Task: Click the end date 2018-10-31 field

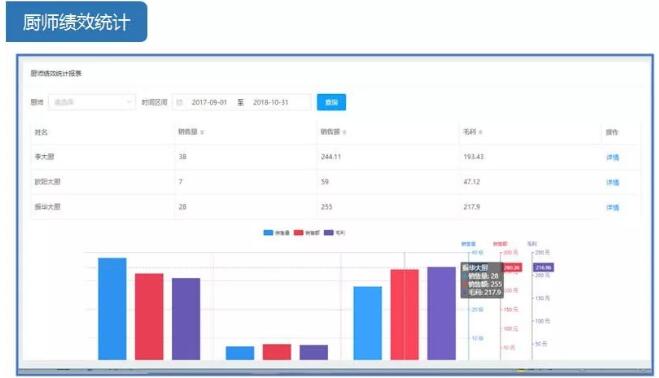Action: click(271, 102)
